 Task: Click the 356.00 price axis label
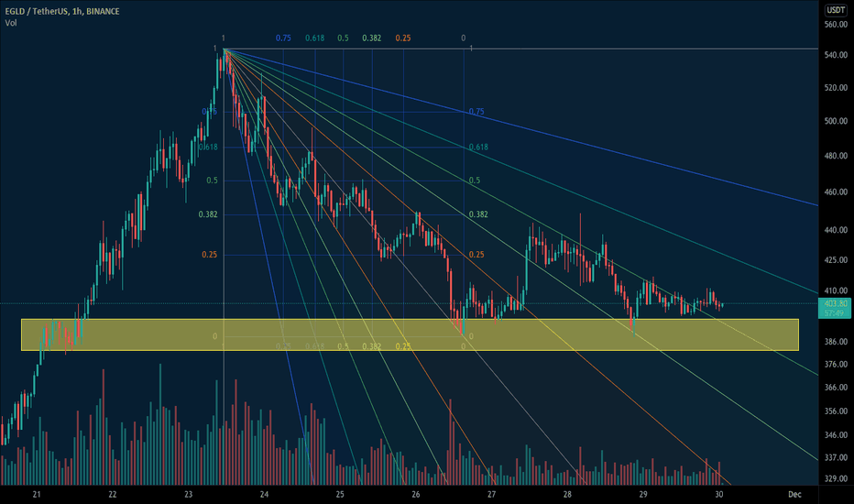click(x=836, y=411)
